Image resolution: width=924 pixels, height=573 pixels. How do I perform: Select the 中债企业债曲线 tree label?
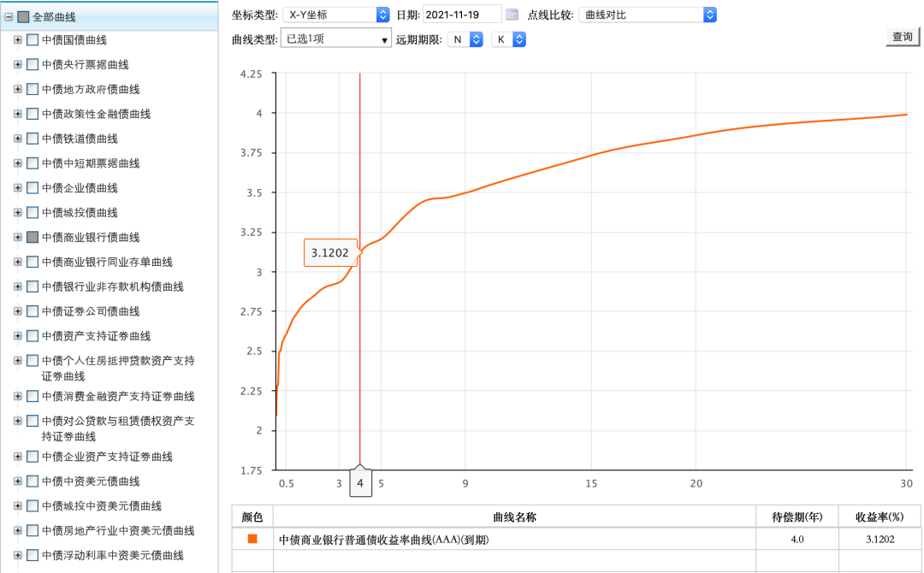80,188
